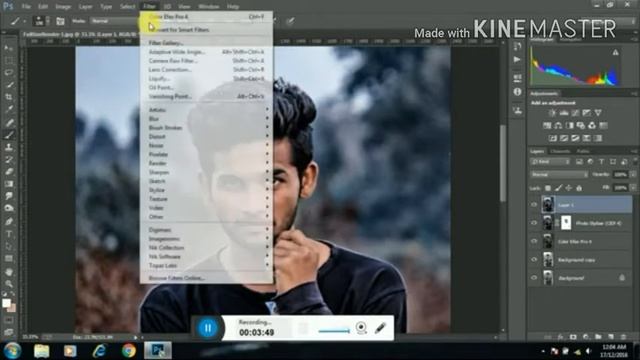Hide the Background copy layer
Screen dimensions: 640x360
[x=534, y=260]
